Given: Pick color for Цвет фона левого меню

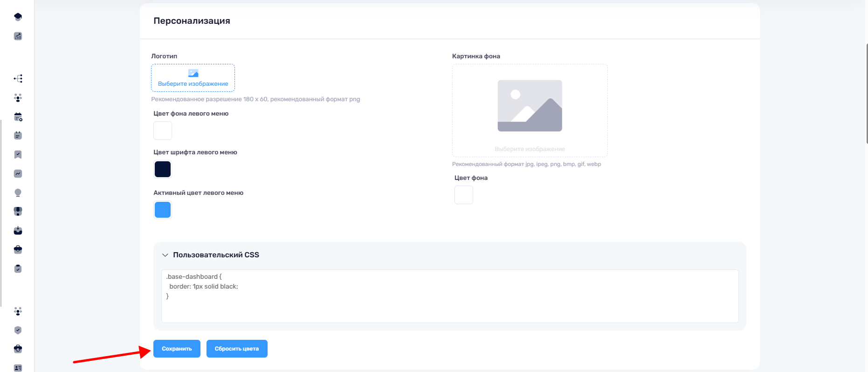Looking at the screenshot, I should 163,131.
